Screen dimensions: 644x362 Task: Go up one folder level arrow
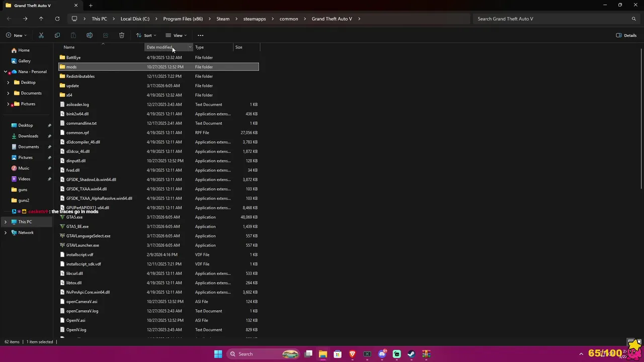coord(41,19)
